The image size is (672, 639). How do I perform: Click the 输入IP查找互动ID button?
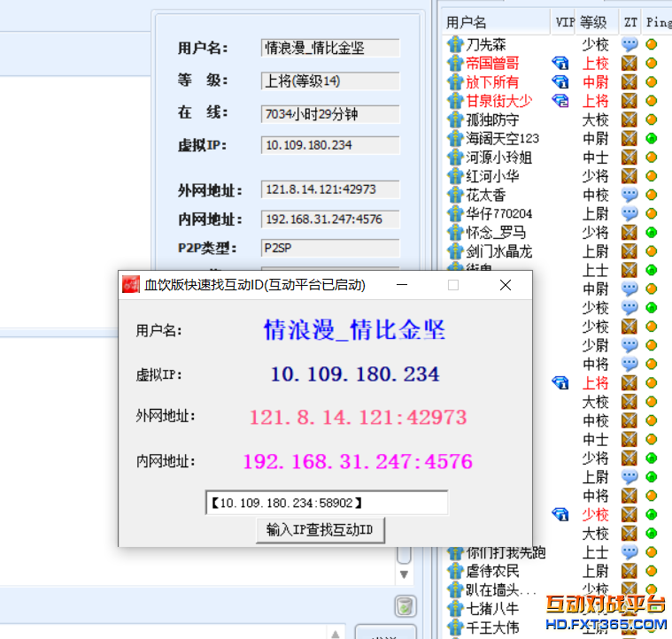click(x=320, y=530)
